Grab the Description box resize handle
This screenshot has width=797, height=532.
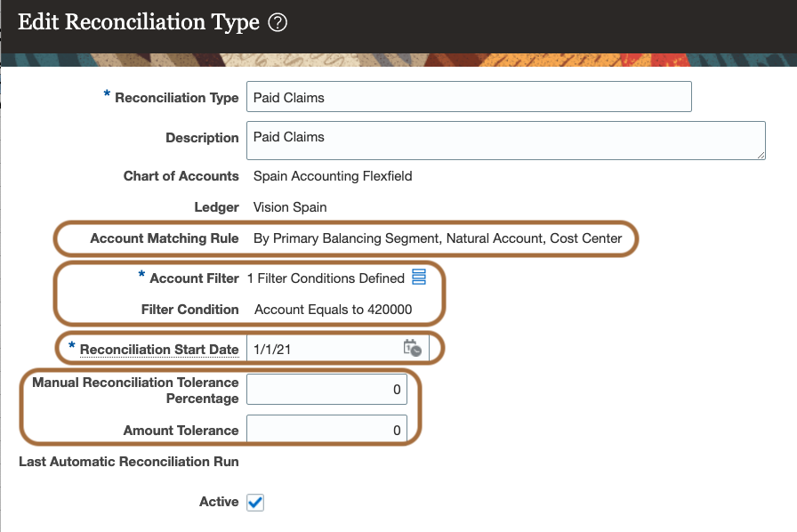tap(761, 155)
